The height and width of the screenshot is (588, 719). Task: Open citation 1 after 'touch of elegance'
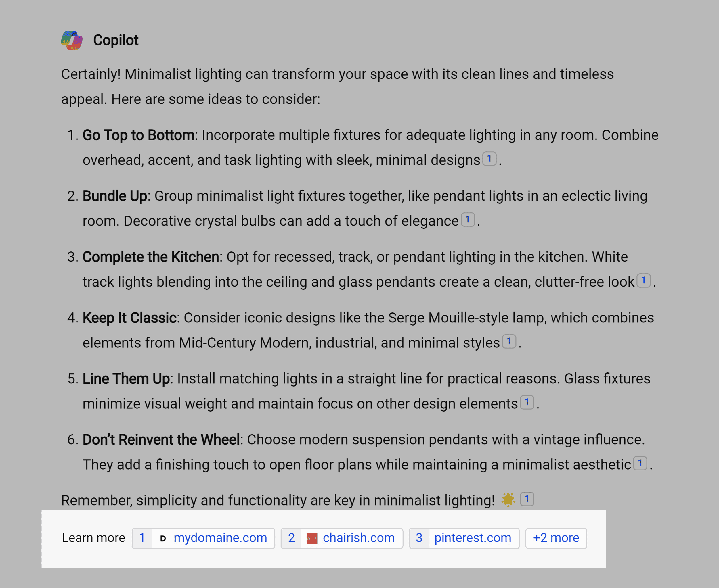pyautogui.click(x=468, y=220)
